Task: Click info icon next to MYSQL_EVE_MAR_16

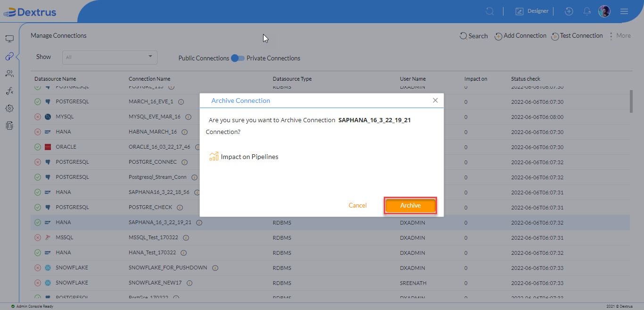Action: (x=188, y=117)
